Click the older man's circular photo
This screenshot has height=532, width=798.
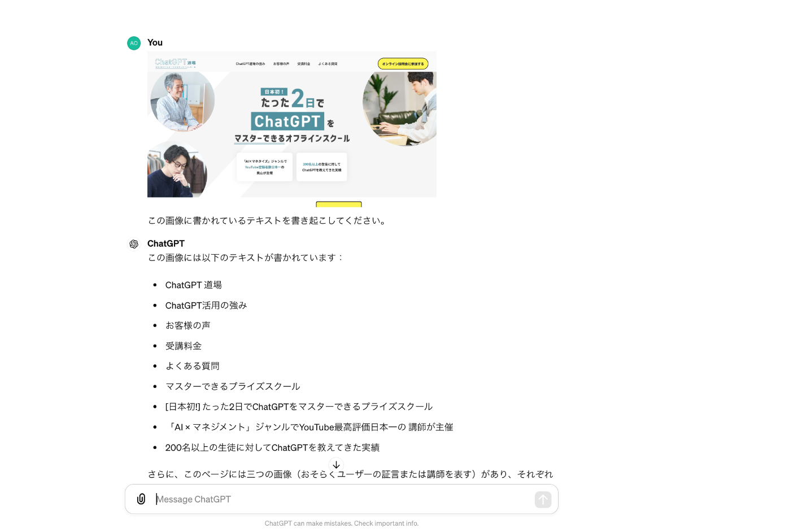point(182,102)
